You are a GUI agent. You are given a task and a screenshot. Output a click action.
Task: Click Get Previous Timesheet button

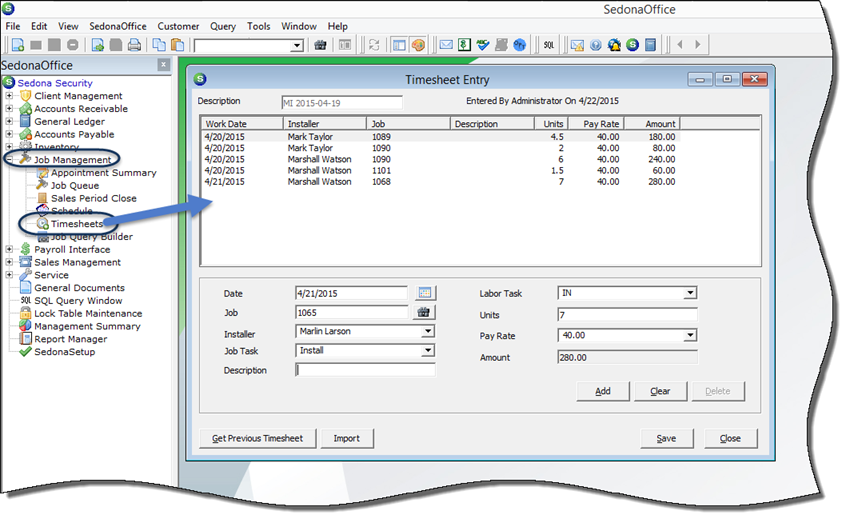[x=257, y=438]
